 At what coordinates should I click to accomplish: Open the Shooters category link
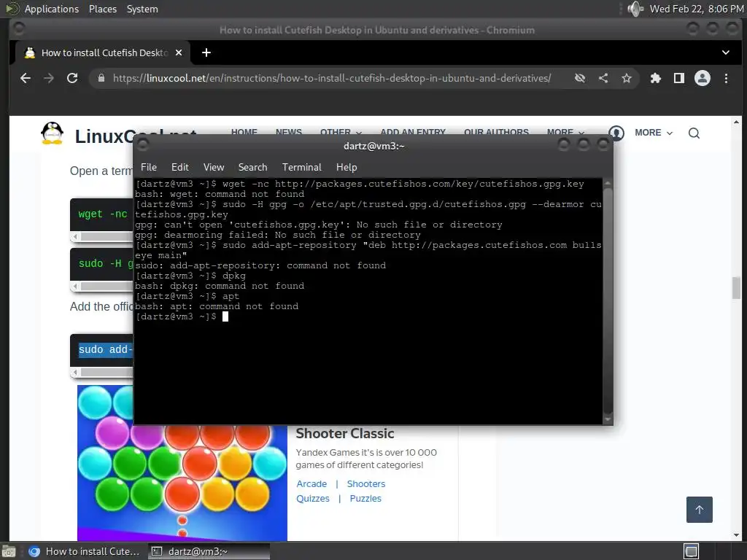[x=366, y=484]
